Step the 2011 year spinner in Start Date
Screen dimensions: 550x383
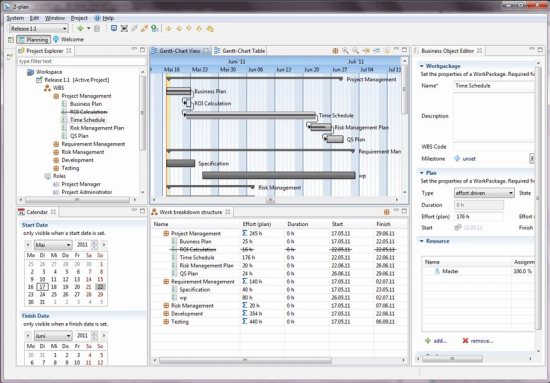pos(94,245)
